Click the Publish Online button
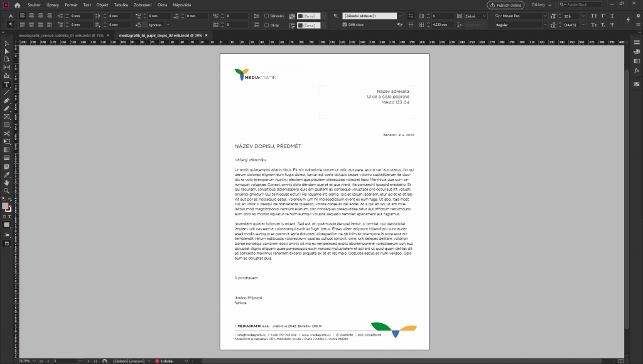This screenshot has width=643, height=364. click(505, 5)
